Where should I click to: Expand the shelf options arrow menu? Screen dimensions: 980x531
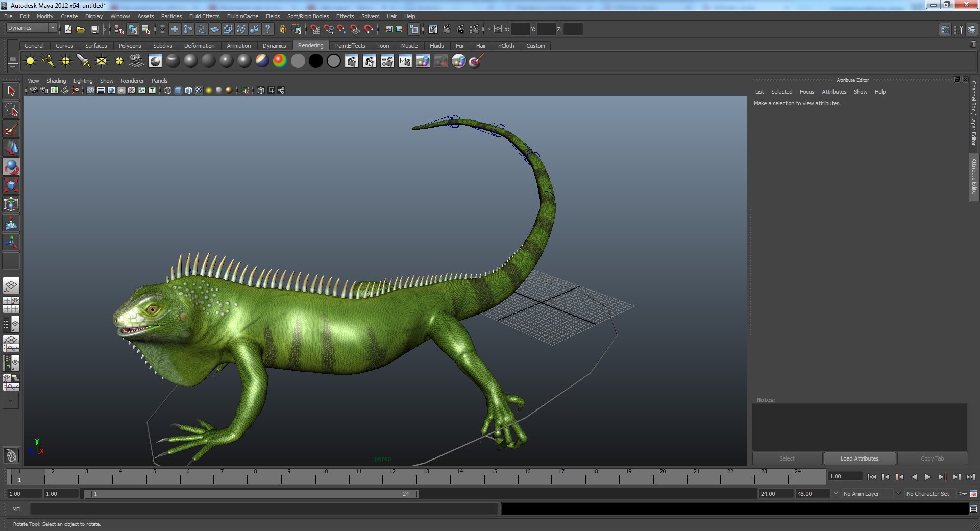pyautogui.click(x=12, y=67)
